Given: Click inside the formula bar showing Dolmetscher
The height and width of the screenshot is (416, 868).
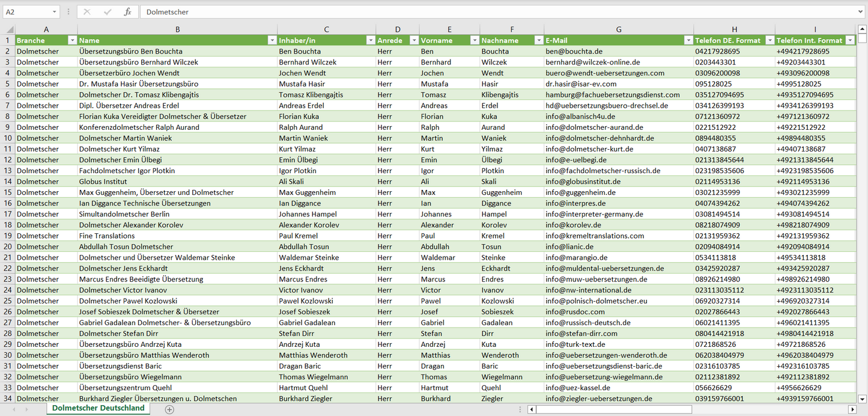Looking at the screenshot, I should coord(481,12).
